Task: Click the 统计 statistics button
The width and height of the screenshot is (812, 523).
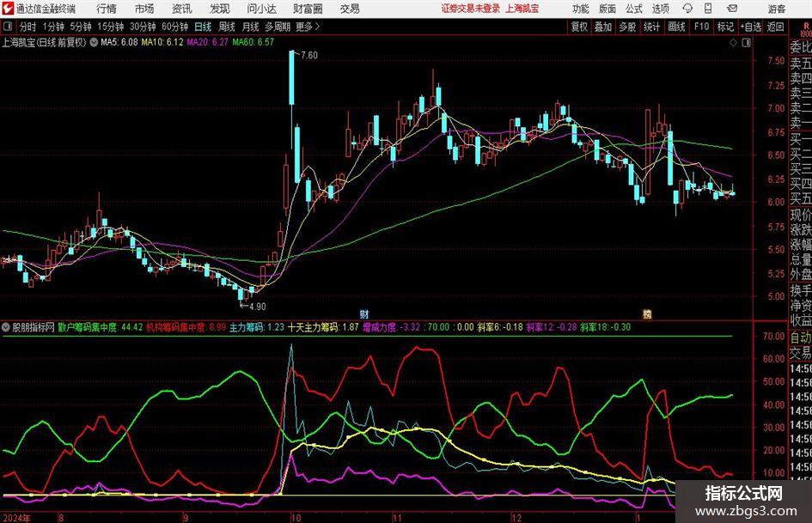Action: 651,27
